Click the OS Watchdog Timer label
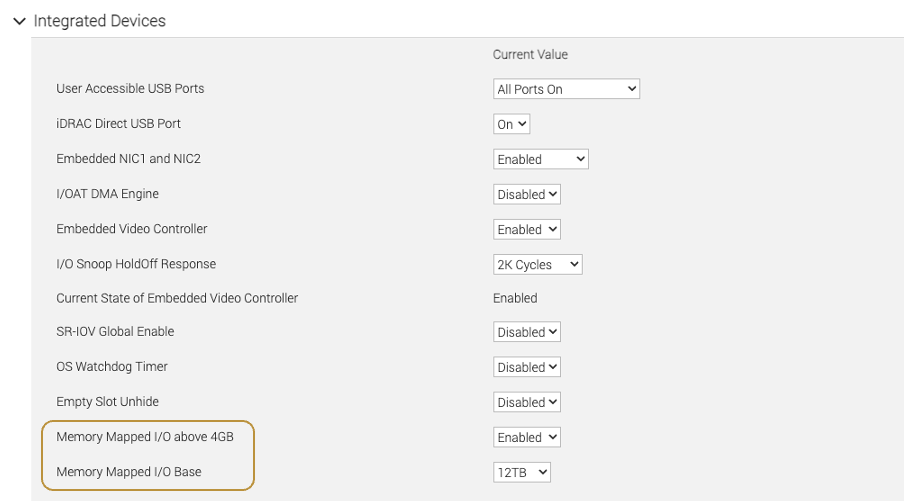The height and width of the screenshot is (501, 904). pyautogui.click(x=112, y=367)
